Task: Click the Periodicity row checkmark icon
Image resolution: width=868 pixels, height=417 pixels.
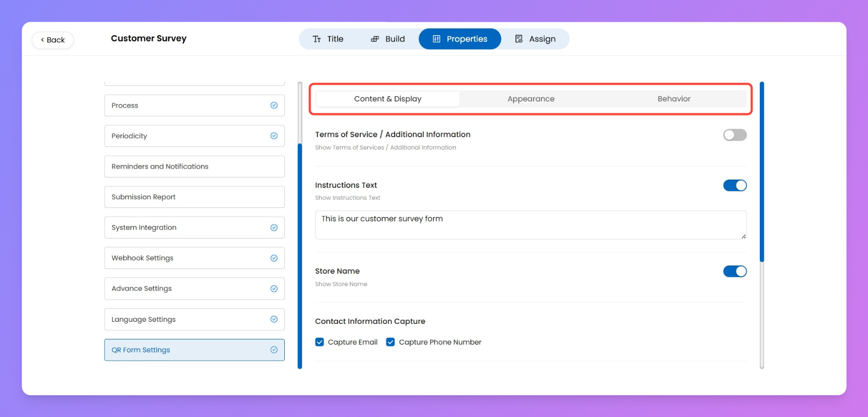Action: pyautogui.click(x=274, y=136)
